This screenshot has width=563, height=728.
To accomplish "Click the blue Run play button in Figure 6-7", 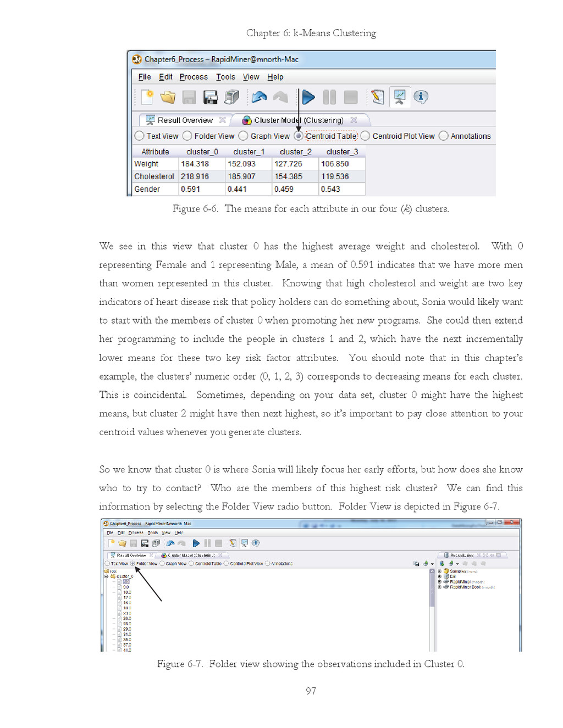I will [x=196, y=543].
